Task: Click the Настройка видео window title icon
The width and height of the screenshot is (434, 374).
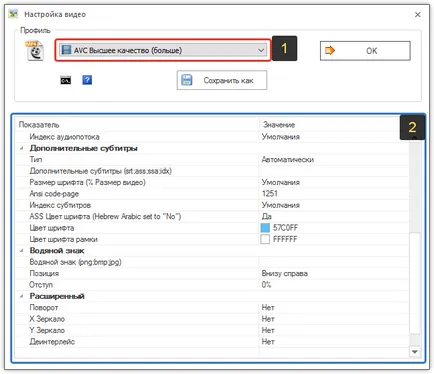Action: coord(14,14)
